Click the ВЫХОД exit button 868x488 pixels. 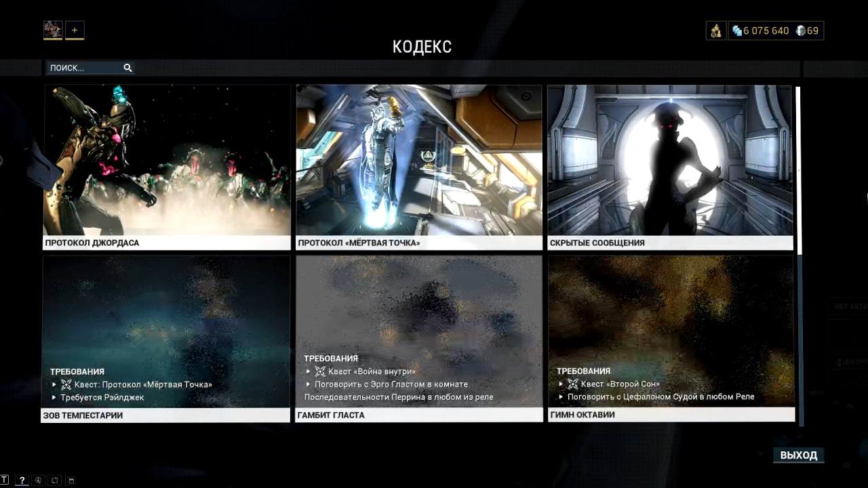[799, 455]
